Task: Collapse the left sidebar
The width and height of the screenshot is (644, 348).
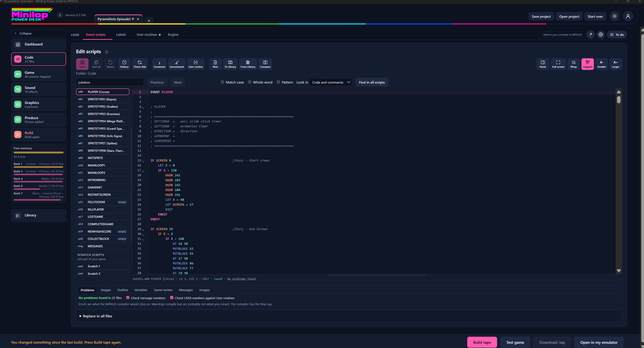Action: pos(38,33)
